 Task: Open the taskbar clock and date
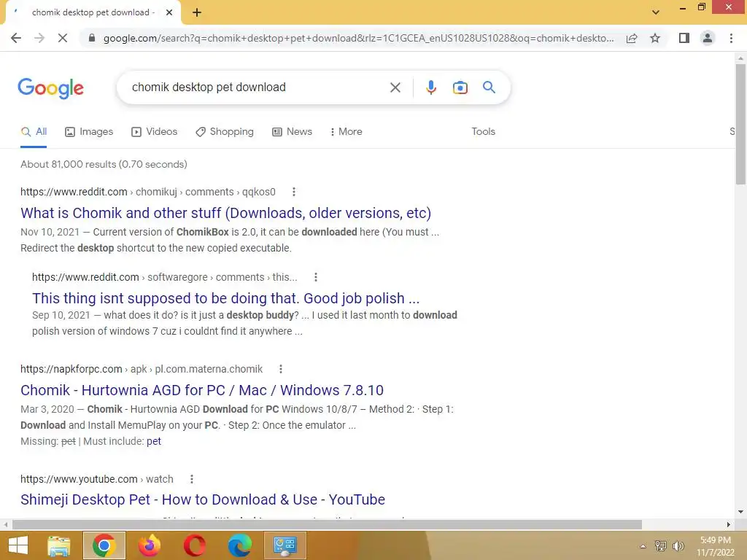(x=716, y=546)
